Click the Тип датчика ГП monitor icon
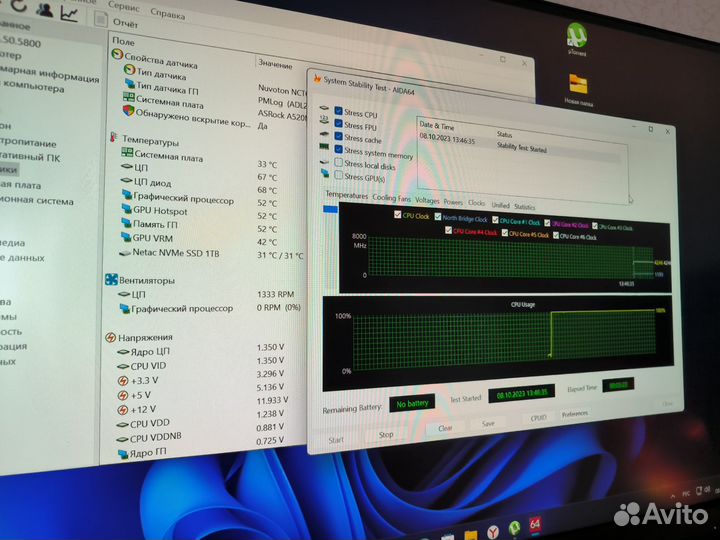Viewport: 720px width, 540px height. 129,84
